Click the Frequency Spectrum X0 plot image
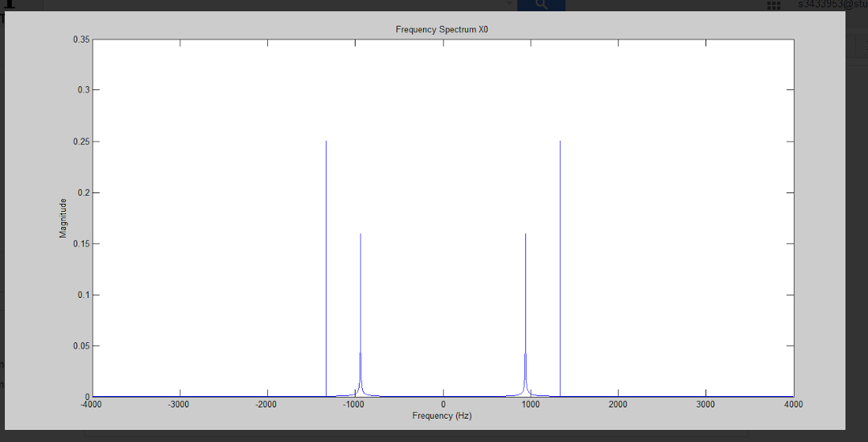The height and width of the screenshot is (442, 868). 425,221
